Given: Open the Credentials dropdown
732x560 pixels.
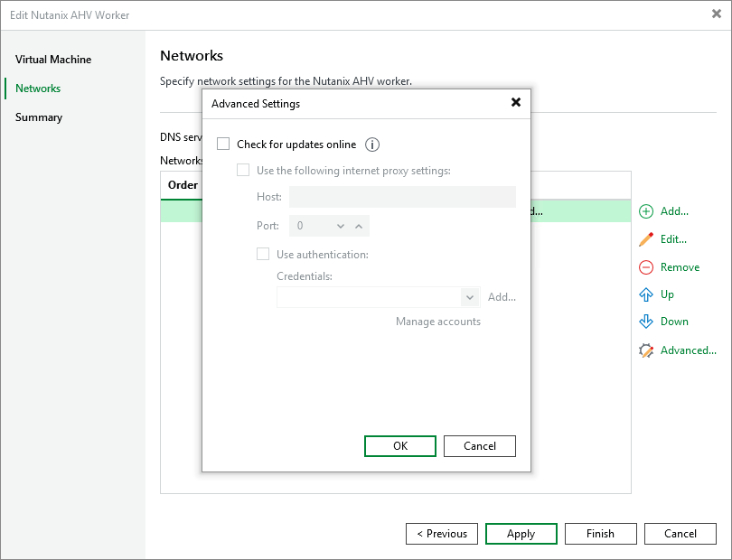Looking at the screenshot, I should pyautogui.click(x=471, y=297).
